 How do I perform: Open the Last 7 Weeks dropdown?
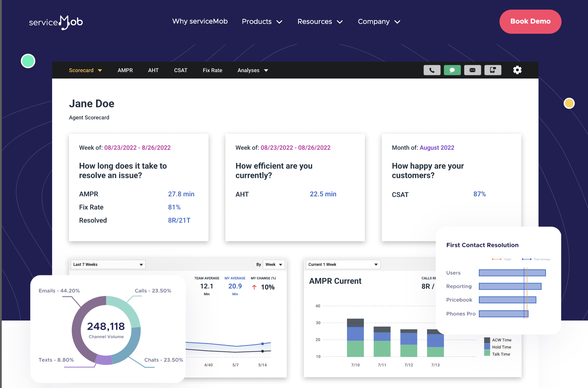pyautogui.click(x=108, y=264)
